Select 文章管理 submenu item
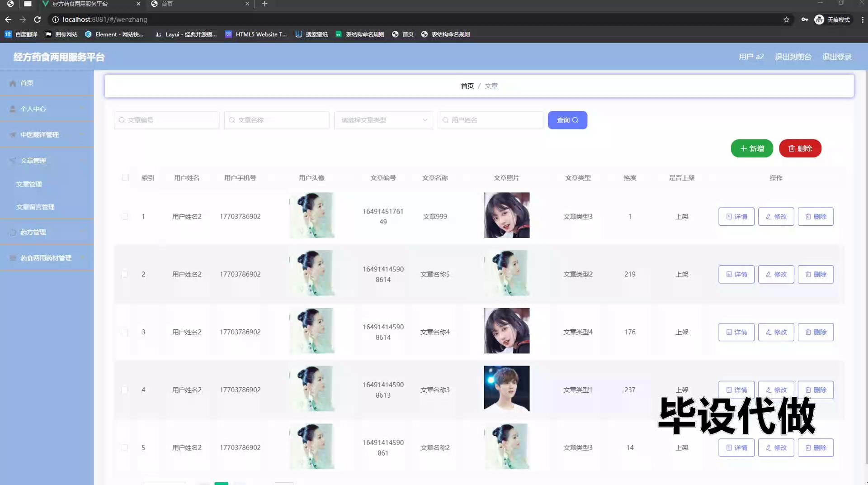The image size is (868, 485). (x=29, y=185)
